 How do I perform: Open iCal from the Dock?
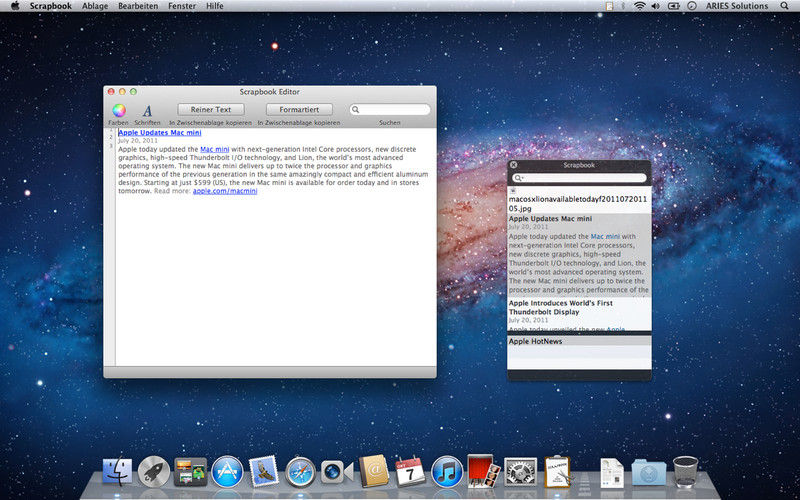point(410,470)
